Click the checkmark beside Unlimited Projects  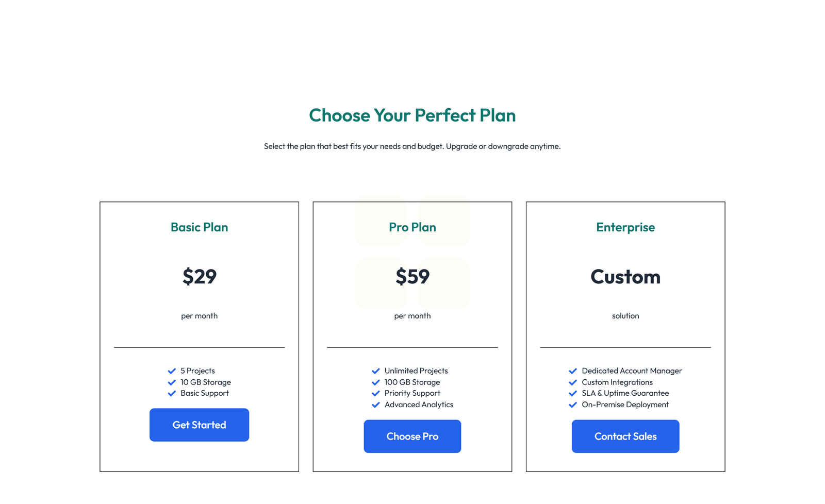[376, 371]
